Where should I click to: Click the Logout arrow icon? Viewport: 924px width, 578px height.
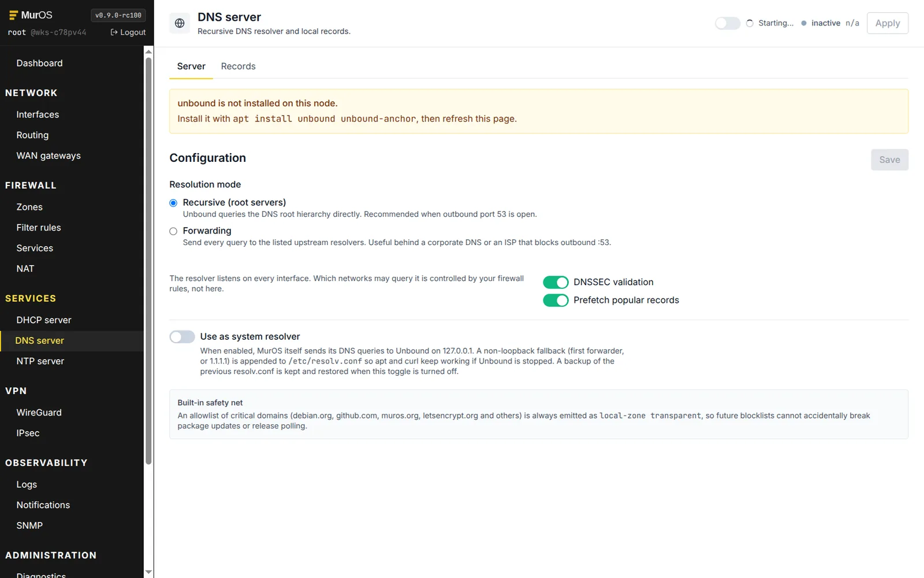click(114, 32)
